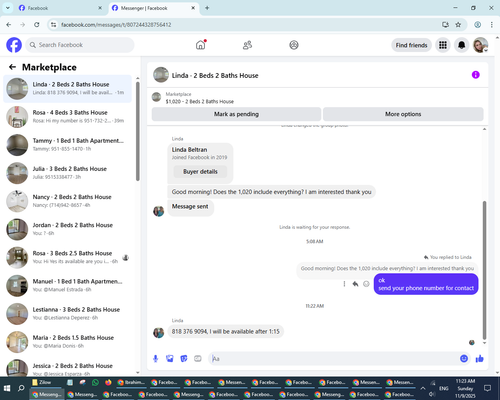Open Linda - 2 Beds 2 Baths House chat

coord(67,89)
